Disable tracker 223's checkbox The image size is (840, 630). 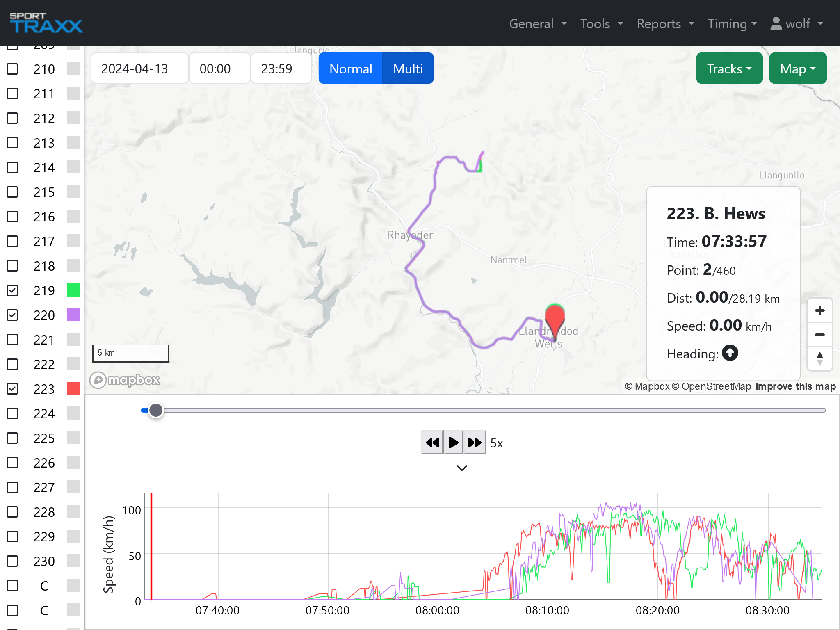coord(12,389)
